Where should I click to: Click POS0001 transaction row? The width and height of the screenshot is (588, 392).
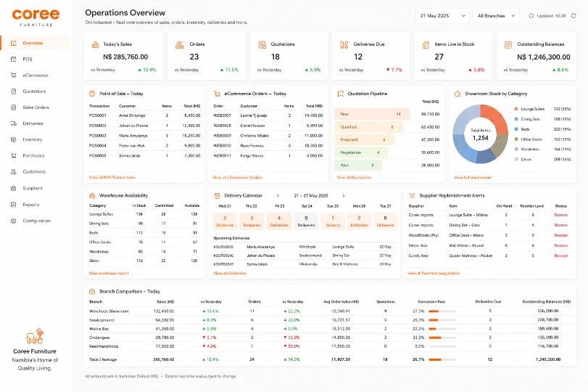coord(145,115)
